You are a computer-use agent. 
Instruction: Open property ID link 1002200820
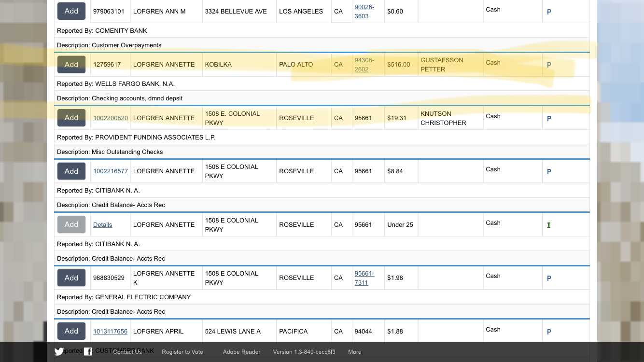[111, 118]
